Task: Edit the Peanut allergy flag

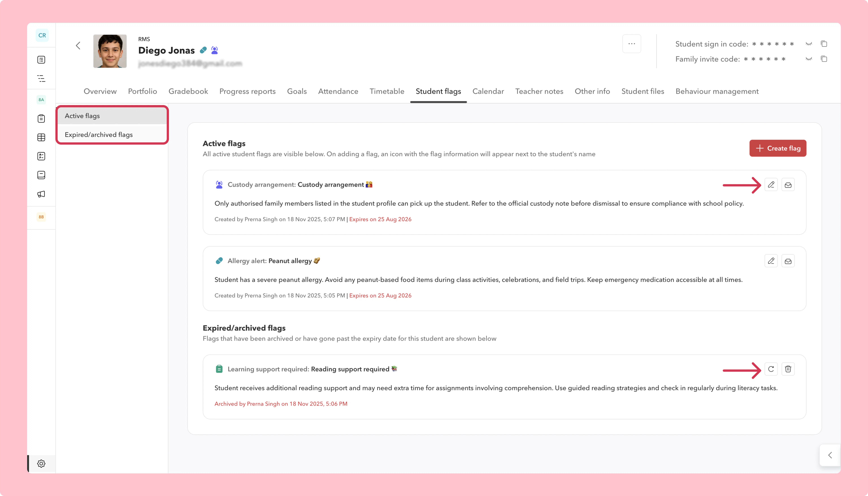Action: (771, 261)
